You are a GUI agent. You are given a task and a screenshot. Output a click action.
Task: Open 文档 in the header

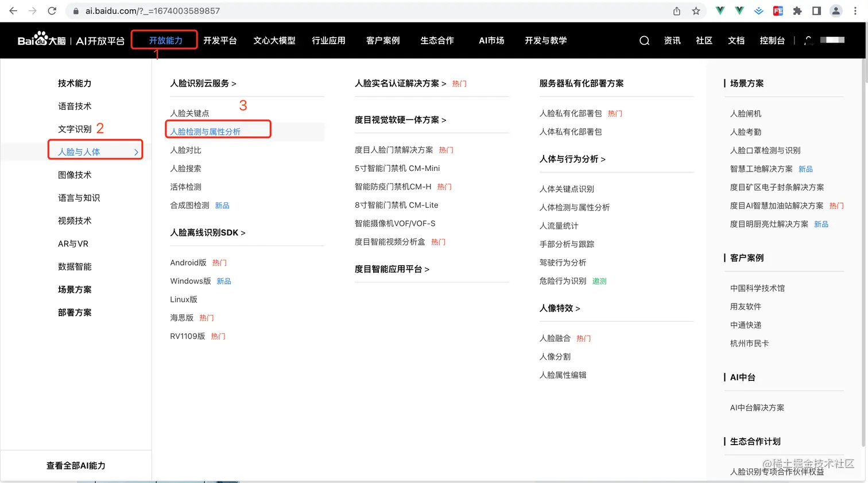[x=736, y=40]
